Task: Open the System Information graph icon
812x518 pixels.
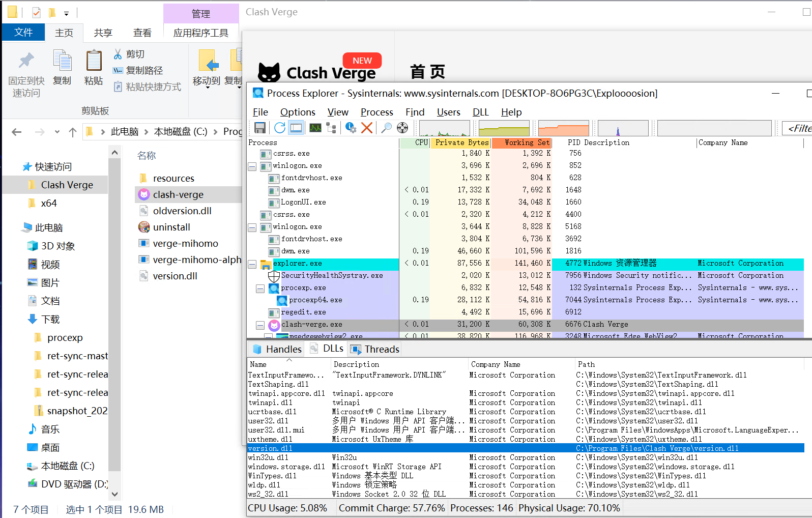Action: coord(315,128)
